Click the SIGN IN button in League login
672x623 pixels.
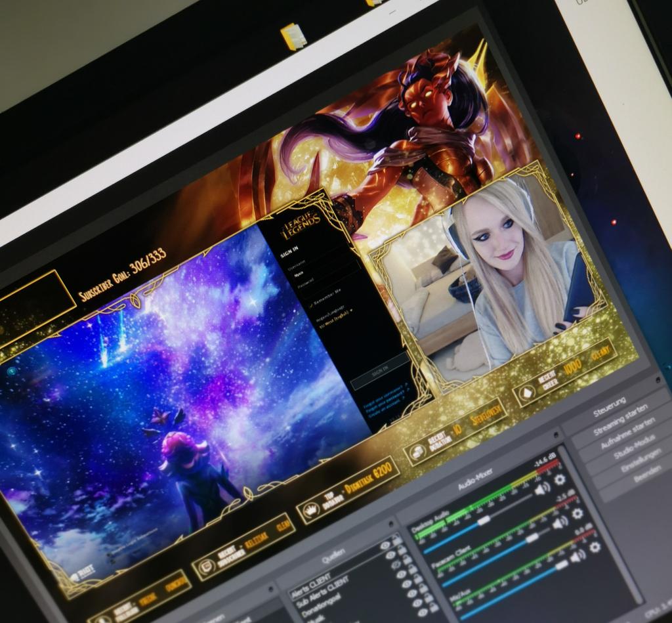pyautogui.click(x=380, y=372)
